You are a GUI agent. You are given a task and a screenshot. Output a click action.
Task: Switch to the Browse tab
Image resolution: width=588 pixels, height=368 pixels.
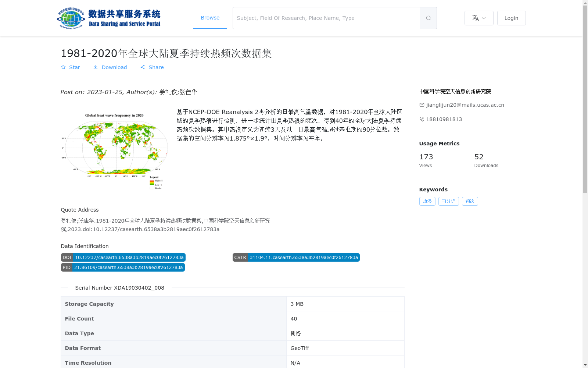click(x=210, y=18)
